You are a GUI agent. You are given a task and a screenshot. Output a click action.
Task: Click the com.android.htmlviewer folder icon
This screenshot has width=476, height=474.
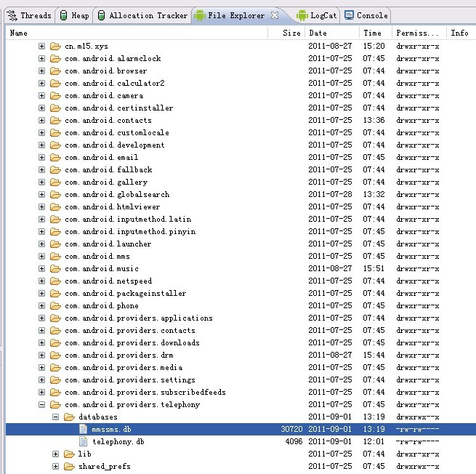(x=55, y=206)
